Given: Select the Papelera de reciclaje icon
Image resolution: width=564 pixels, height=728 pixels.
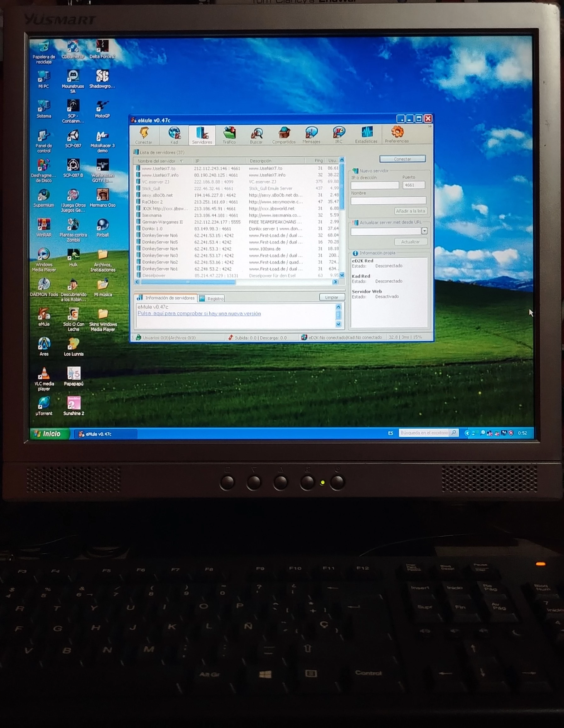Looking at the screenshot, I should pyautogui.click(x=44, y=52).
